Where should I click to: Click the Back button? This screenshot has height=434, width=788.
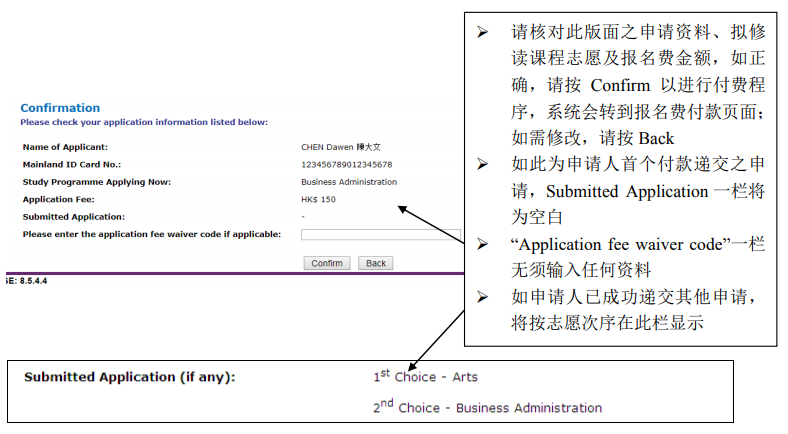(x=375, y=263)
